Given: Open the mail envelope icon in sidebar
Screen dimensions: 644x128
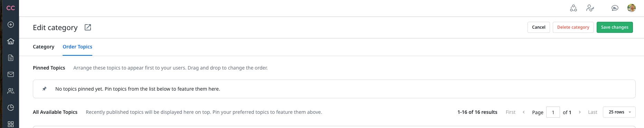Looking at the screenshot, I should coord(11,74).
